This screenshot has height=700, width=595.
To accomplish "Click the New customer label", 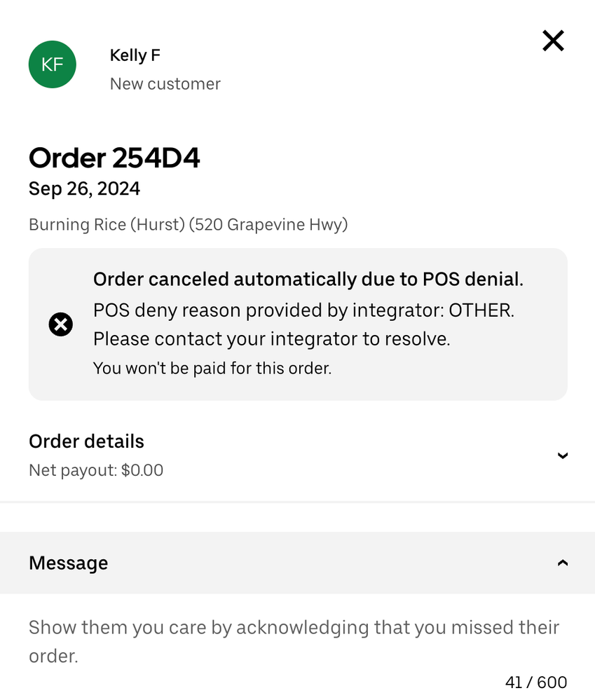I will tap(165, 84).
